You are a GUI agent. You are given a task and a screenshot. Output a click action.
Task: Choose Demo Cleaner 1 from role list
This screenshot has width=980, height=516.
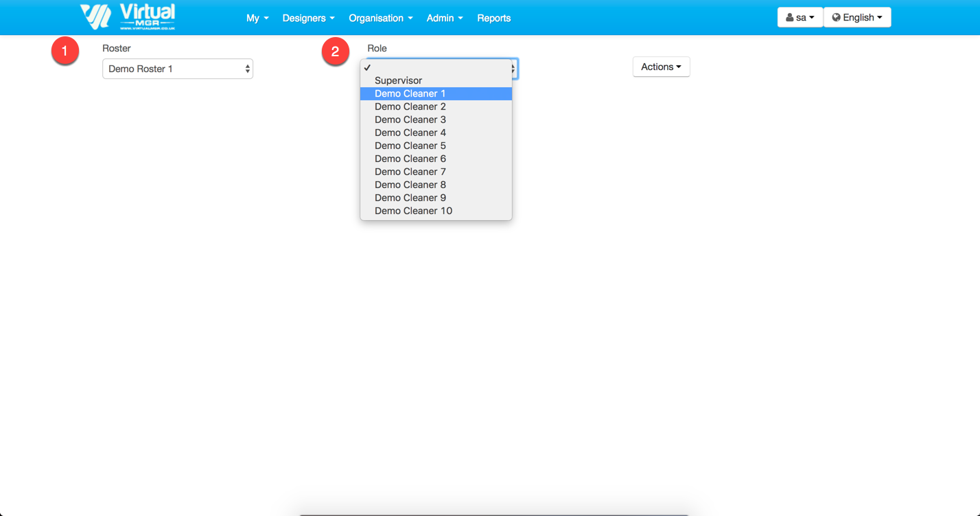[410, 93]
